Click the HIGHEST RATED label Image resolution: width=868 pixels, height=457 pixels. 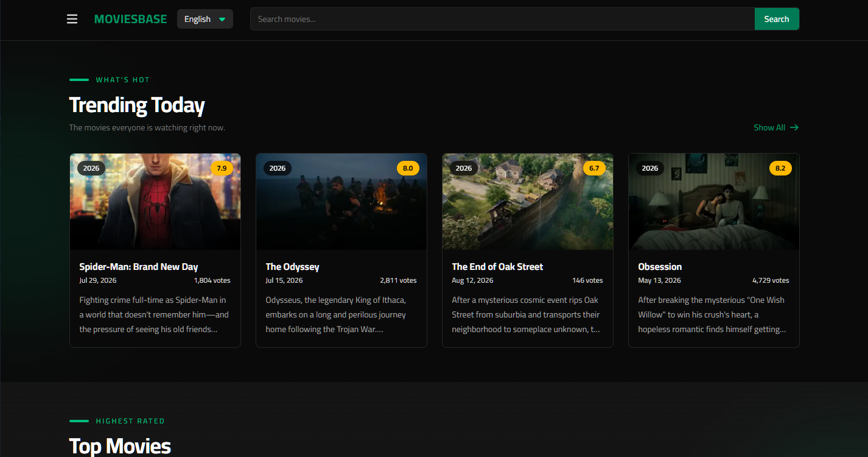point(130,421)
